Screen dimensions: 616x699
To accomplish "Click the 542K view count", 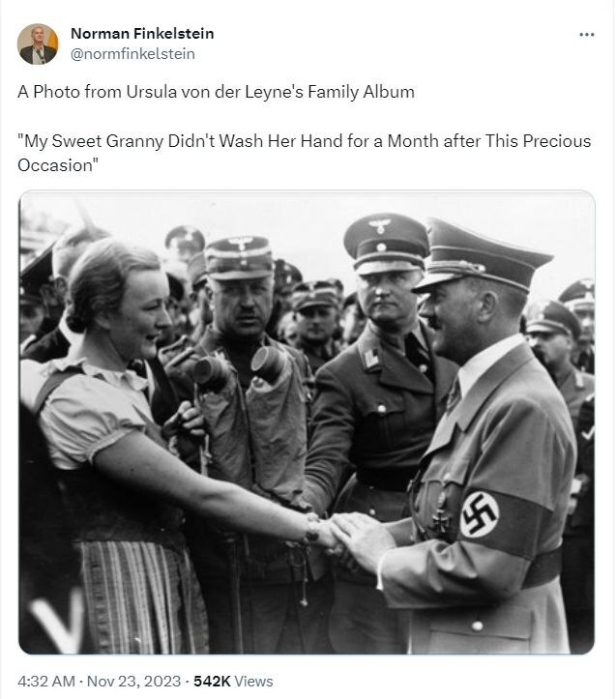I will [212, 682].
